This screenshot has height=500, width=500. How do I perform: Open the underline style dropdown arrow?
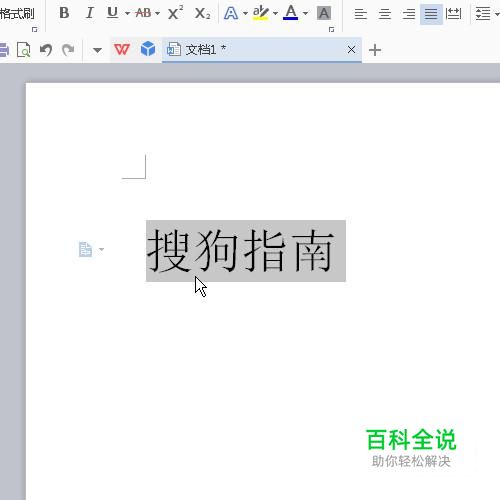pos(127,14)
